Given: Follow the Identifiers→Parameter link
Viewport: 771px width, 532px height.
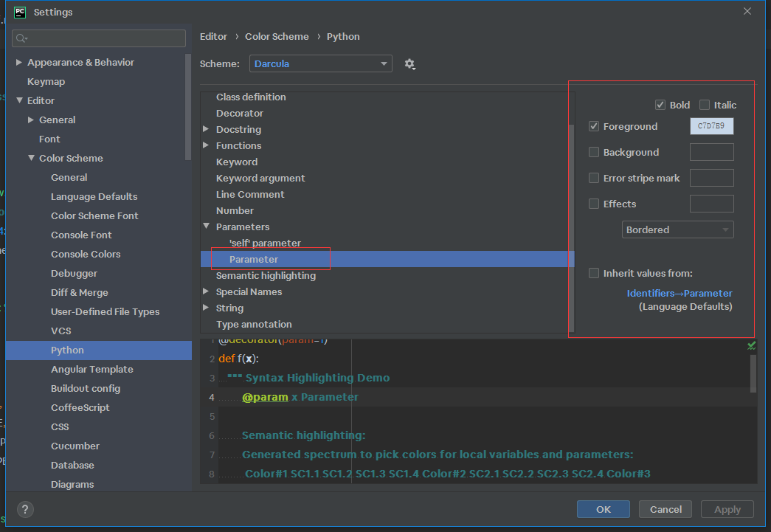Looking at the screenshot, I should 679,294.
